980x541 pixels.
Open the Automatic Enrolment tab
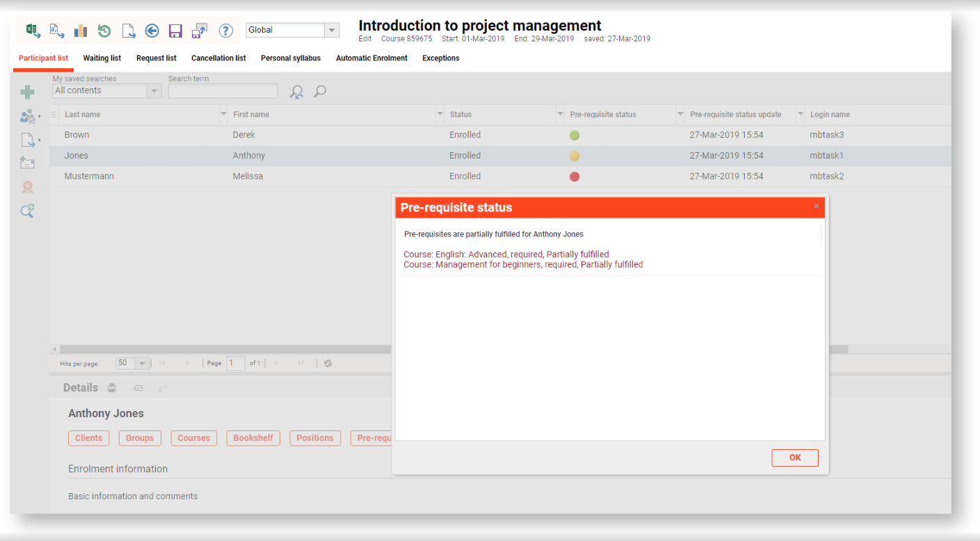pyautogui.click(x=371, y=58)
